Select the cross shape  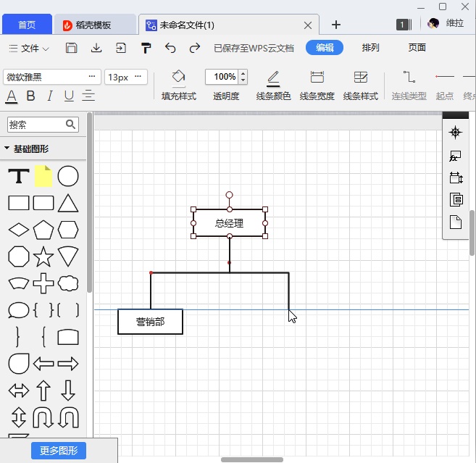pos(43,283)
